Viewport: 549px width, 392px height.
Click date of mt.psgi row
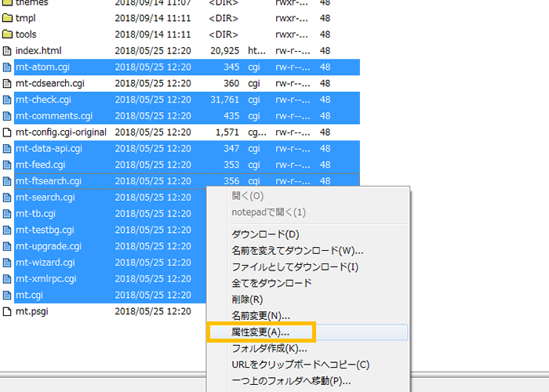153,311
